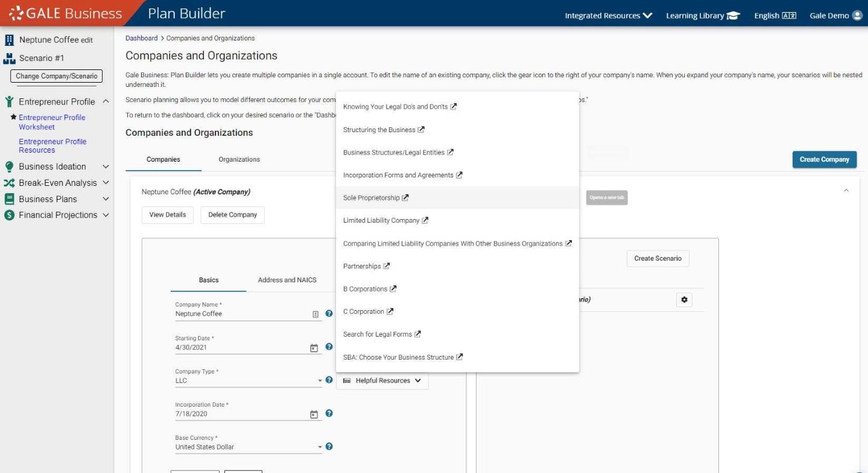
Task: Open the Base Currency dropdown
Action: 249,447
